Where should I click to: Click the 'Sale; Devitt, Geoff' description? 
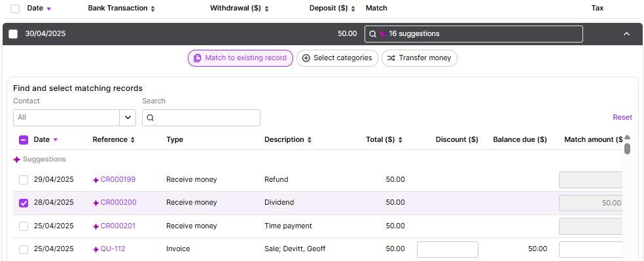(x=295, y=249)
